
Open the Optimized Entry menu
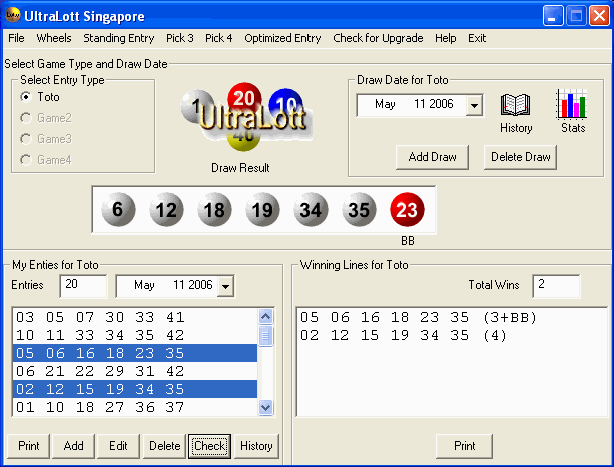pyautogui.click(x=283, y=38)
